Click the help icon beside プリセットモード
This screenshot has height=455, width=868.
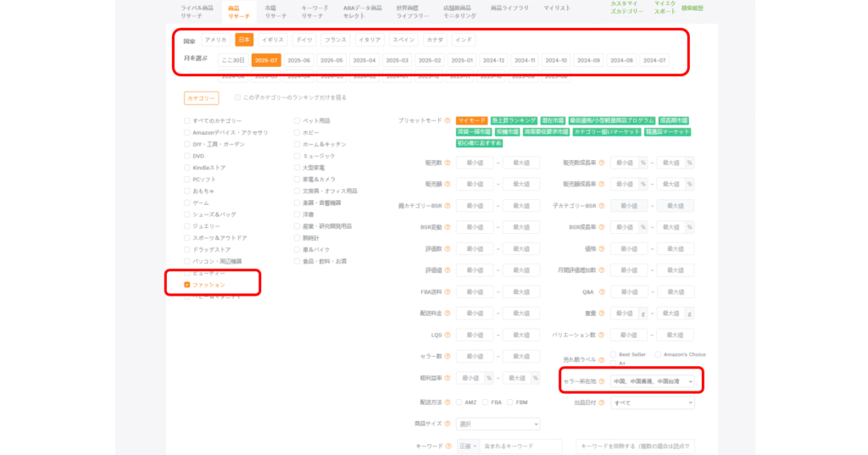click(x=448, y=121)
